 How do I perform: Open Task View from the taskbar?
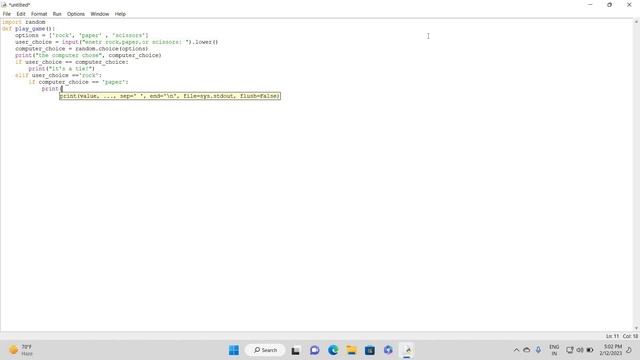296,350
